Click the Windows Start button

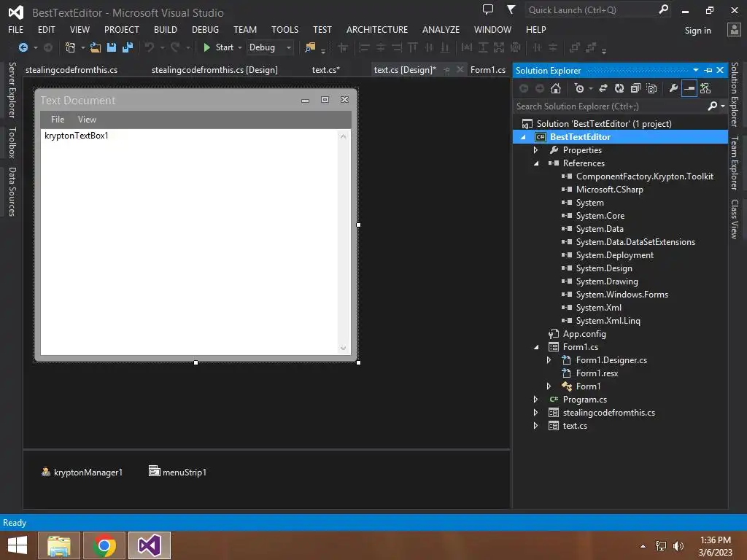pos(18,545)
